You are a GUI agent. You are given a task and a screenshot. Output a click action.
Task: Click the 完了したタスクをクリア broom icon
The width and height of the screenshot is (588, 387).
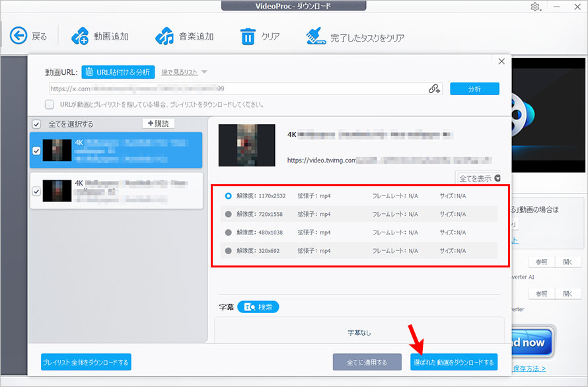click(316, 36)
